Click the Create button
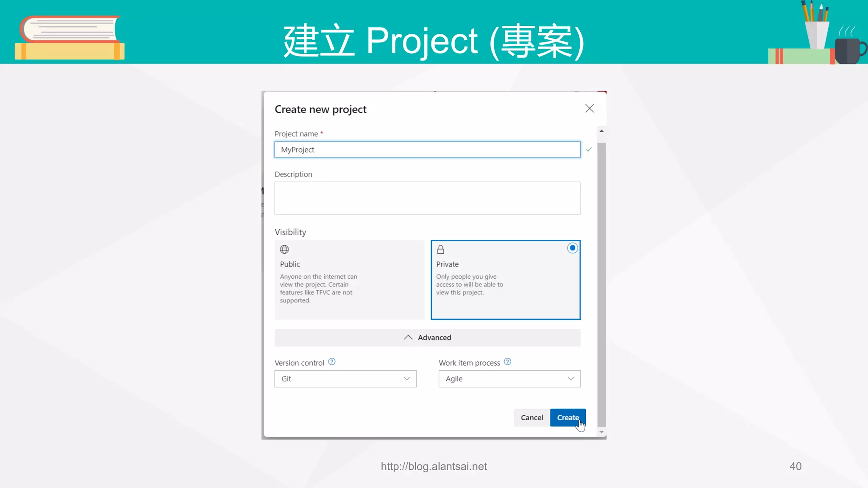The image size is (868, 488). (x=568, y=418)
